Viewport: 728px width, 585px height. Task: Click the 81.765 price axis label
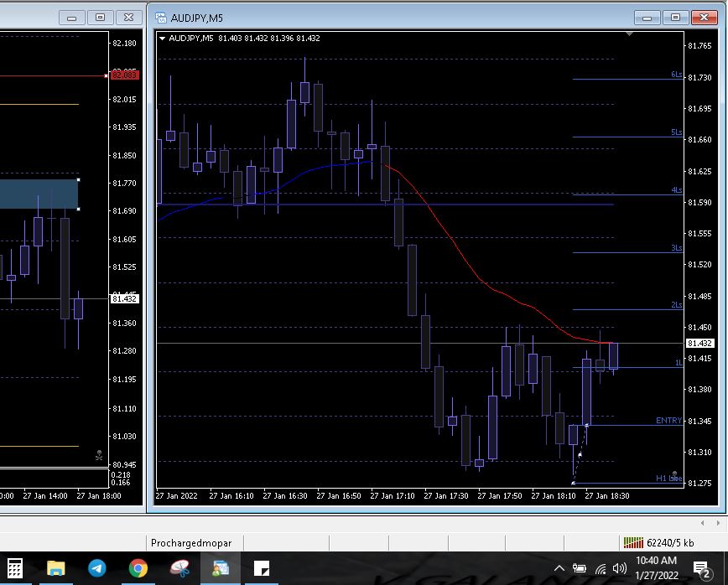pyautogui.click(x=699, y=45)
